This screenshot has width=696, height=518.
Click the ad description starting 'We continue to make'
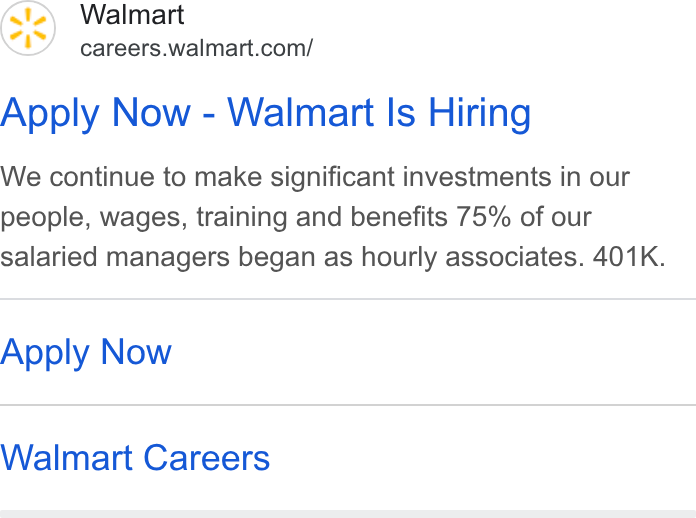333,217
